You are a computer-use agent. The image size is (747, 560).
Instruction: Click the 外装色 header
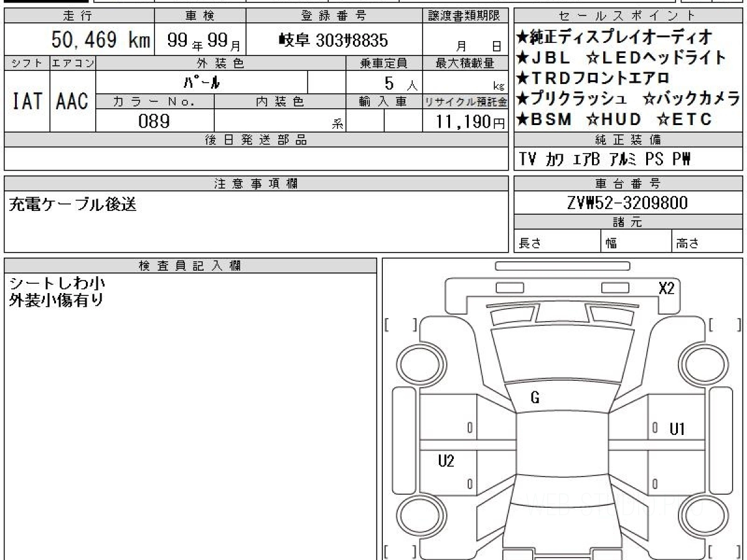[x=221, y=63]
